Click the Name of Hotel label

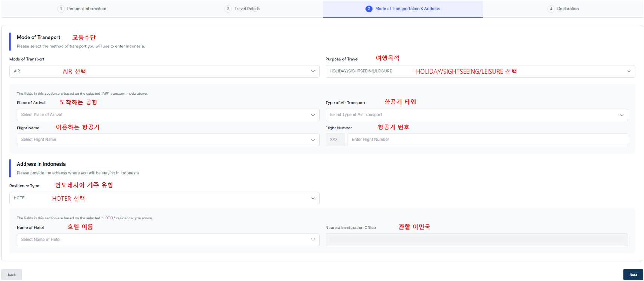coord(30,228)
